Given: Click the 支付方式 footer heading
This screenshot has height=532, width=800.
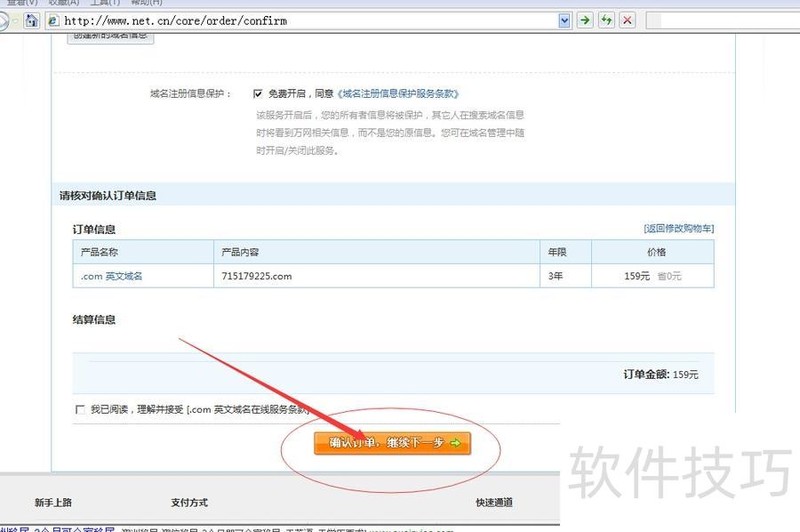Looking at the screenshot, I should coord(189,502).
